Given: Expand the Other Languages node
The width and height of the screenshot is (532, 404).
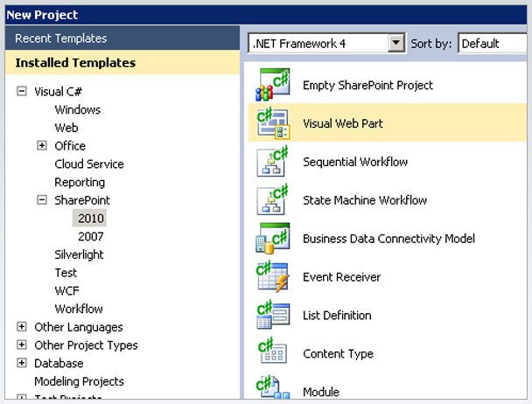Looking at the screenshot, I should click(22, 326).
